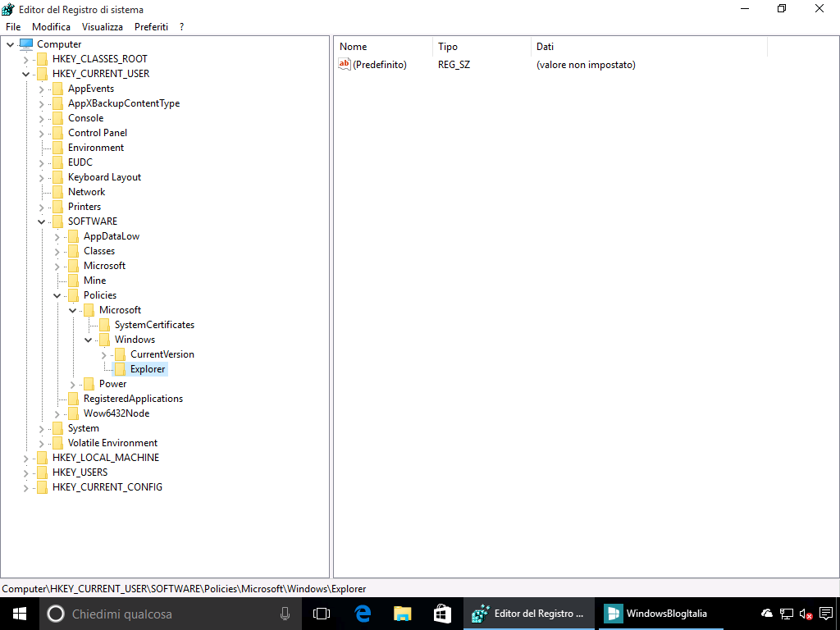Click the (valore non impostato) data cell
Image resolution: width=840 pixels, height=630 pixels.
586,65
